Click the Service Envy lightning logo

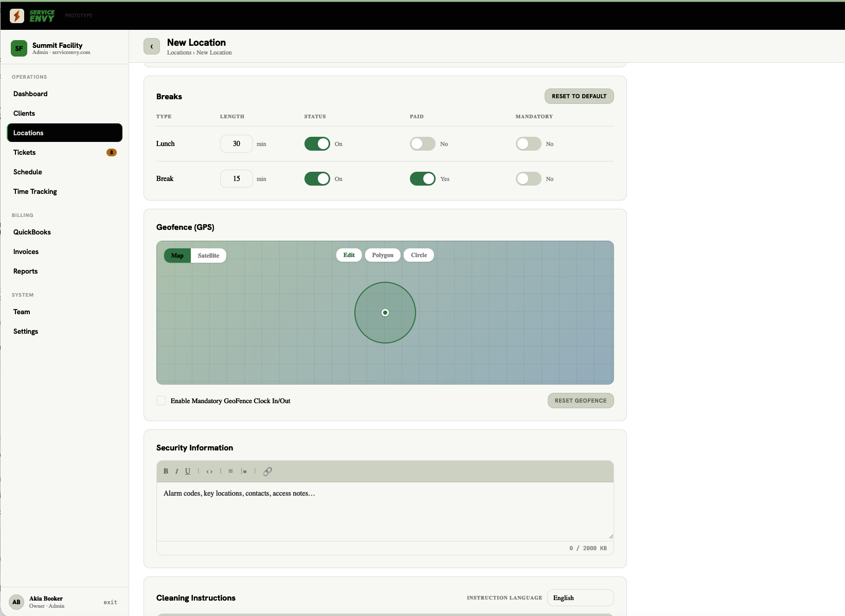(17, 16)
